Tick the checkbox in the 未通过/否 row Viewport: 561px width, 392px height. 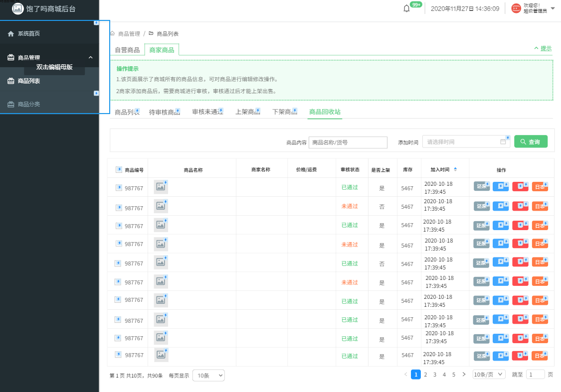[x=119, y=207]
